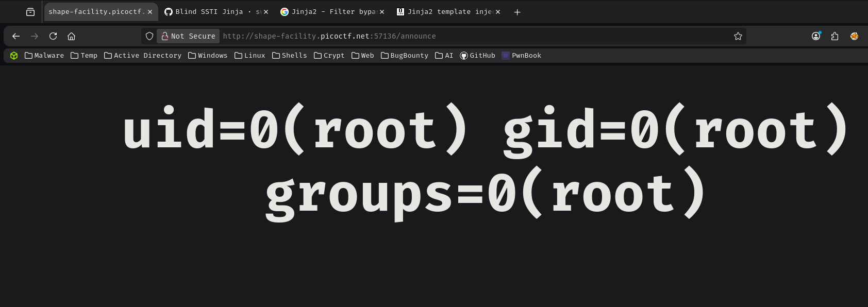Open the GitHub bookmark
Viewport: 868px width, 307px height.
[477, 56]
